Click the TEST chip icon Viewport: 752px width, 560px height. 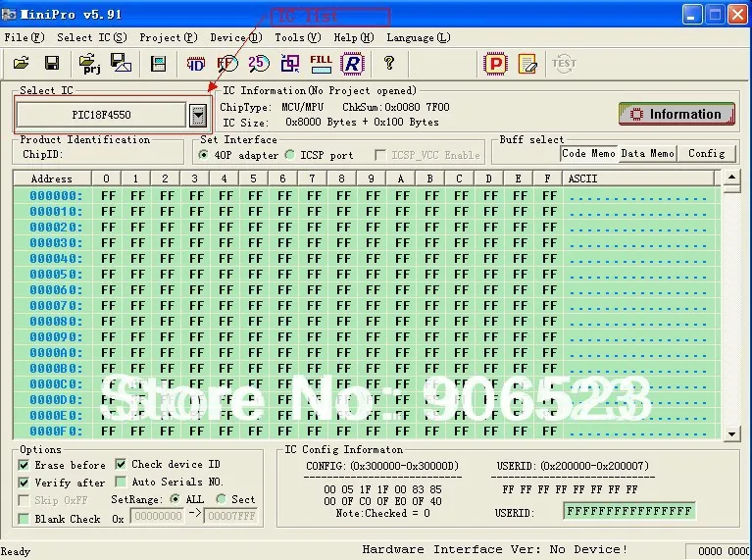coord(564,64)
